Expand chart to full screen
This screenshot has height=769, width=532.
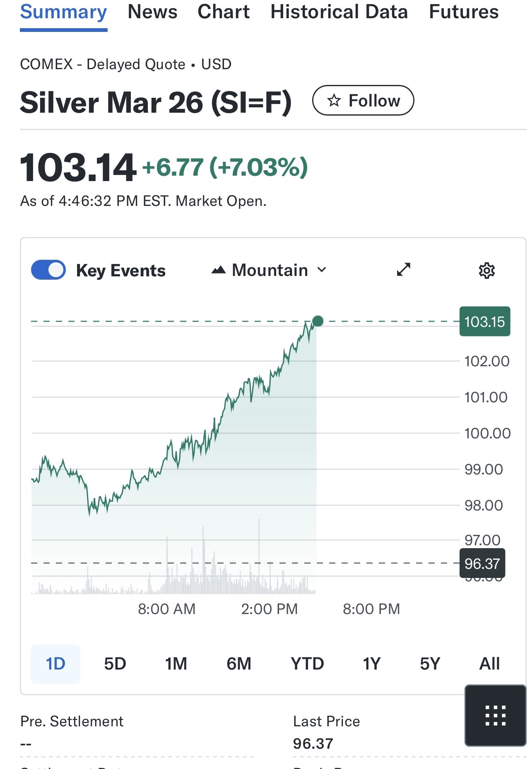(x=403, y=270)
